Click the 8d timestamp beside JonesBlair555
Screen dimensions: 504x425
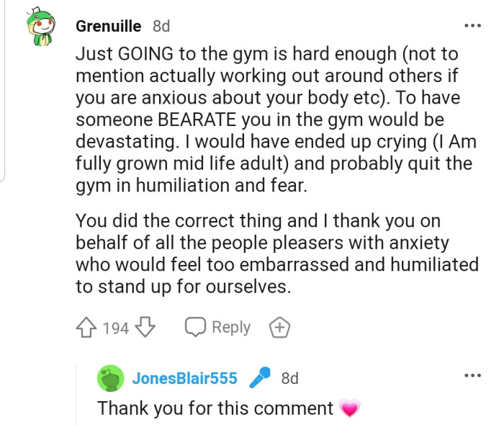289,377
